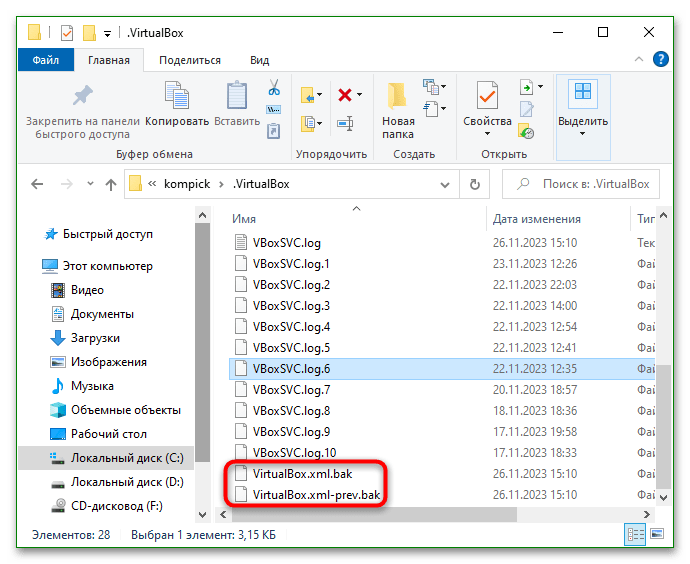The image size is (690, 564).
Task: Click the History icon in Открыть group
Action: tap(526, 131)
